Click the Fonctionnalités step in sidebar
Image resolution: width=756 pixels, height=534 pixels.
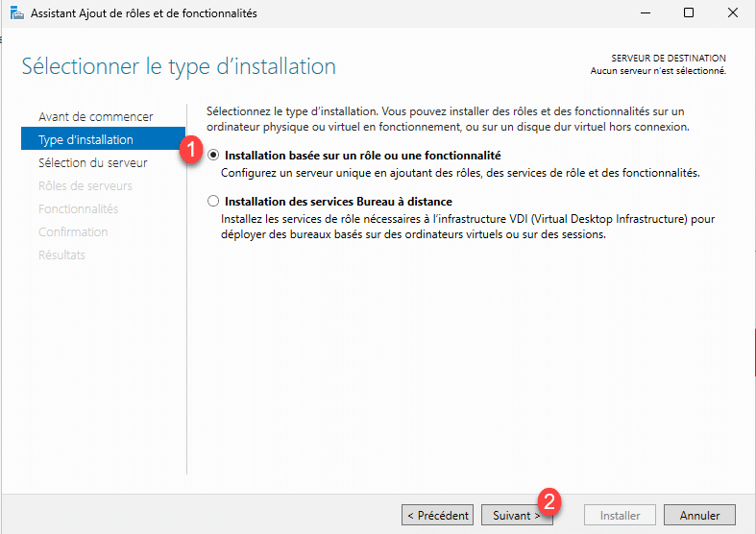[78, 208]
